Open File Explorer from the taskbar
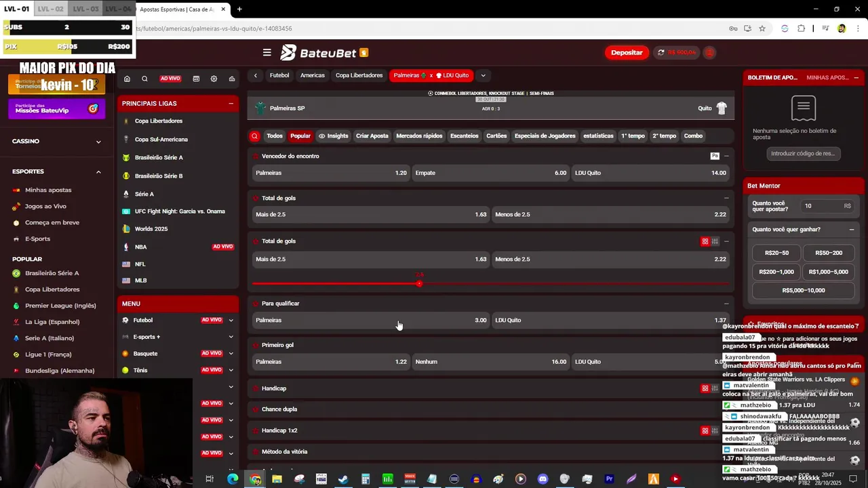The width and height of the screenshot is (868, 488). pos(277,479)
